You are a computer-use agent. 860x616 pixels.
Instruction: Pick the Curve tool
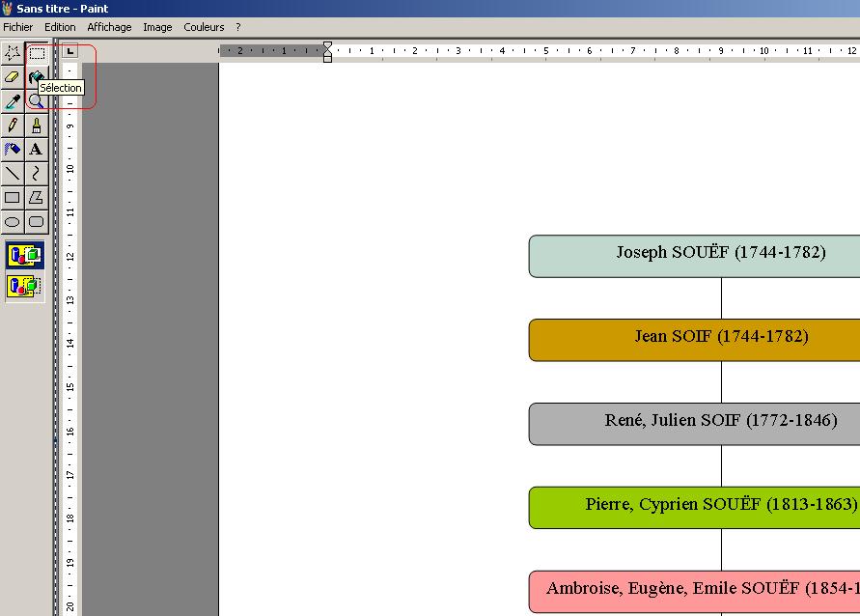click(36, 174)
